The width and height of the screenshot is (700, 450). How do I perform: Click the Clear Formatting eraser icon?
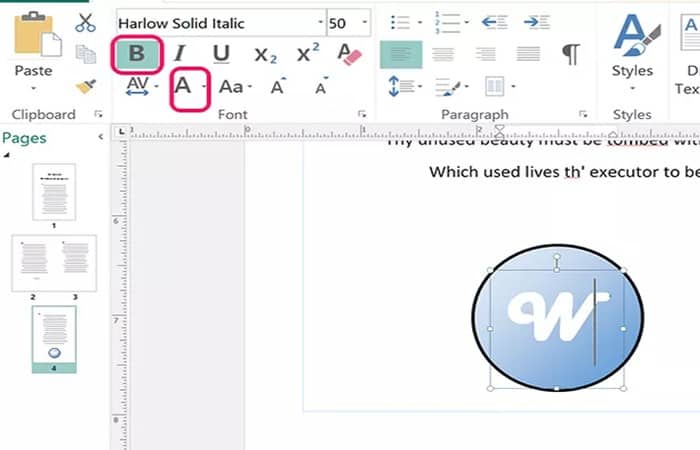point(350,54)
